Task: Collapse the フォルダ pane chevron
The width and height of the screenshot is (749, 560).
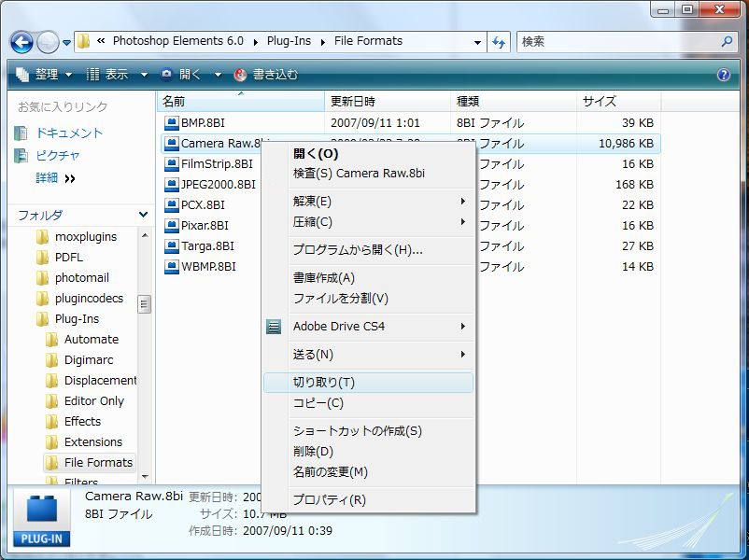Action: tap(143, 215)
